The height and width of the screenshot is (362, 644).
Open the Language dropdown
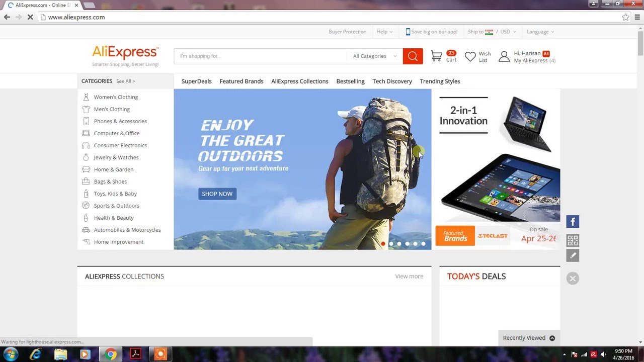[540, 32]
